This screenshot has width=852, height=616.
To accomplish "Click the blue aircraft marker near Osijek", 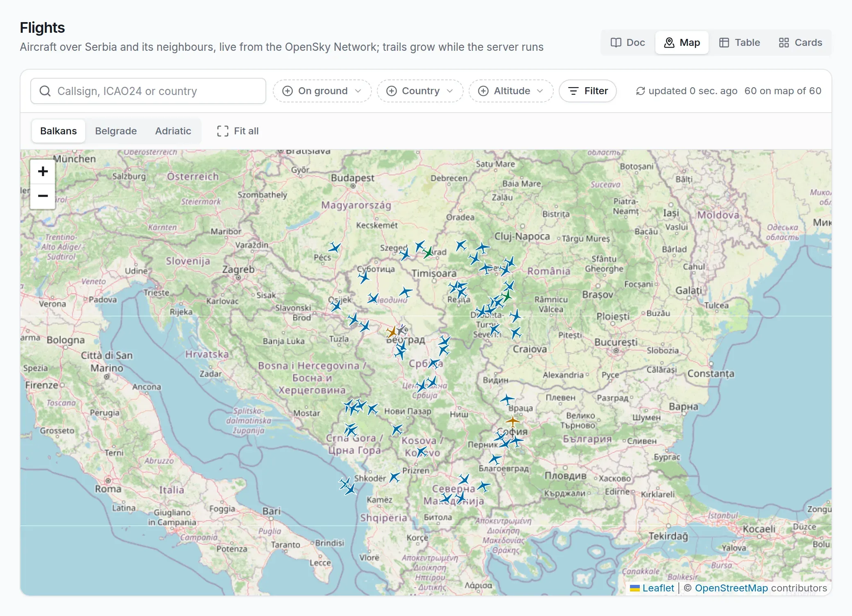I will tap(336, 306).
